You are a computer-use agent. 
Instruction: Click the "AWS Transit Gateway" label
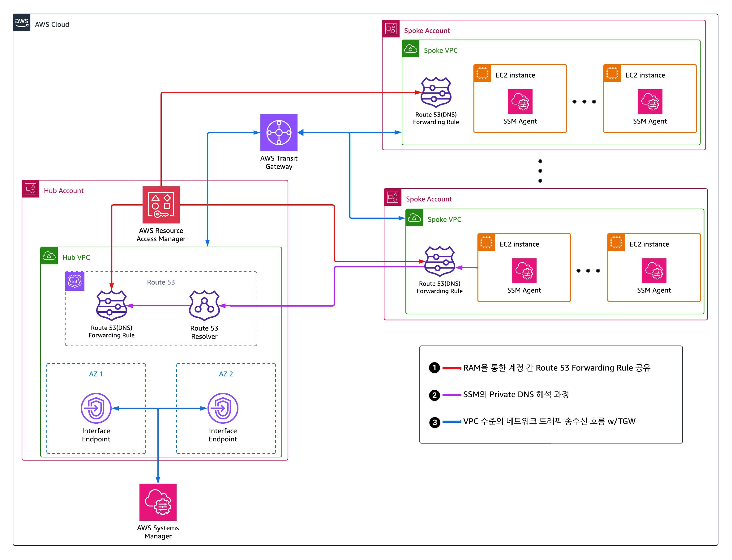(279, 162)
